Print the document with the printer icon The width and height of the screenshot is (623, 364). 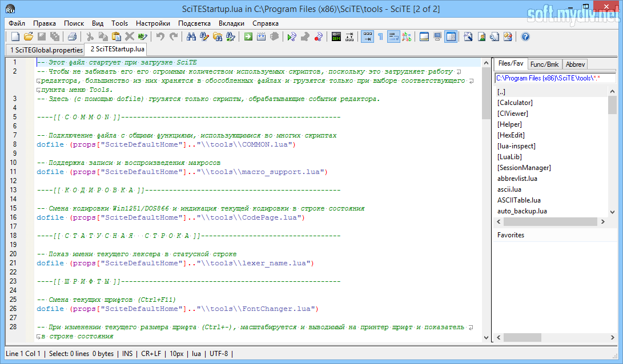(x=72, y=37)
